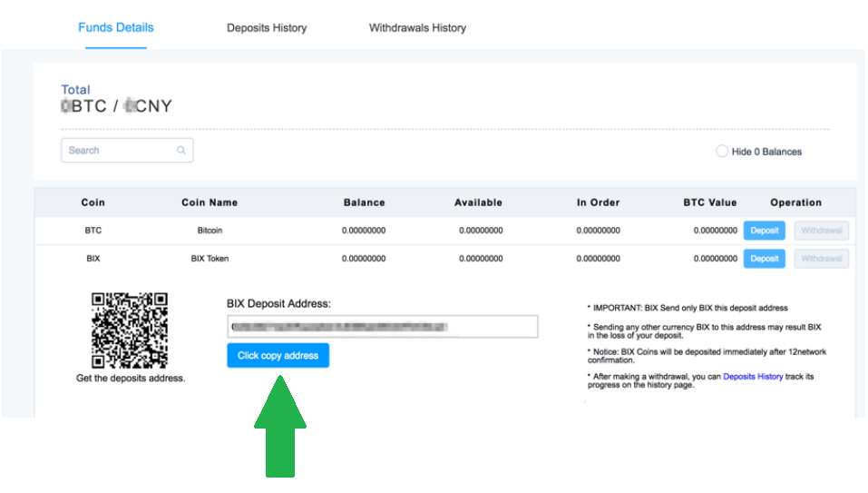Click the In Order column header
The height and width of the screenshot is (493, 868).
point(599,202)
